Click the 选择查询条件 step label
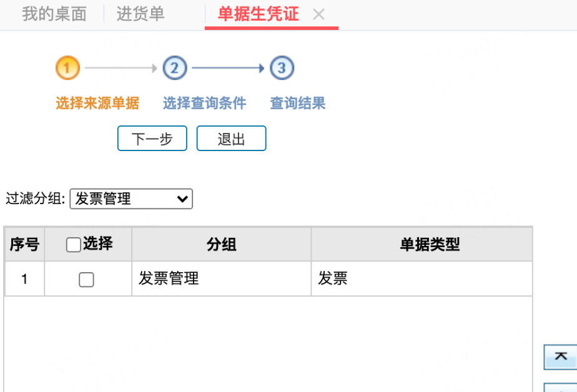Image resolution: width=577 pixels, height=392 pixels. coord(204,103)
